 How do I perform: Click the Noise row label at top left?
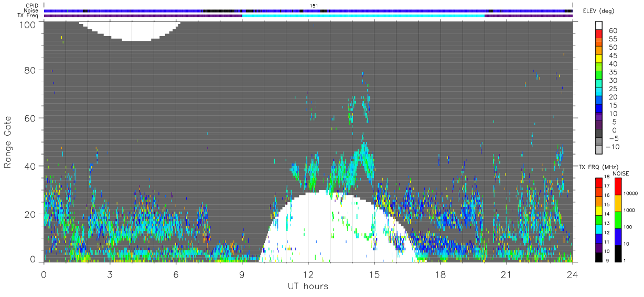32,10
